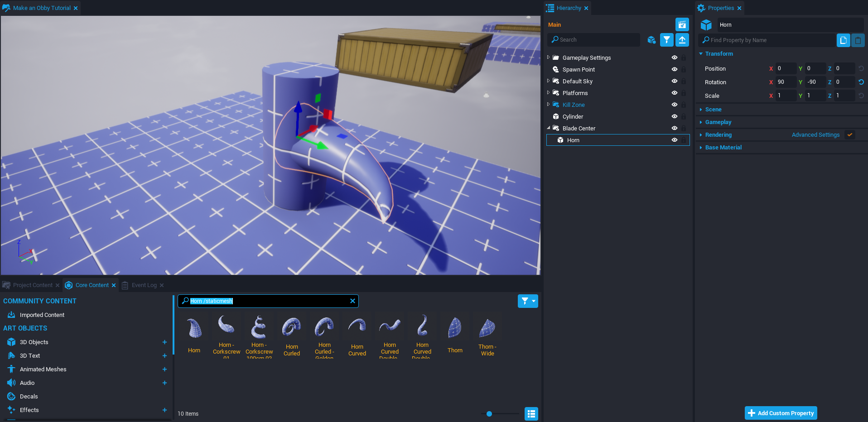Open the Event Log tab
The image size is (868, 422).
click(x=144, y=285)
